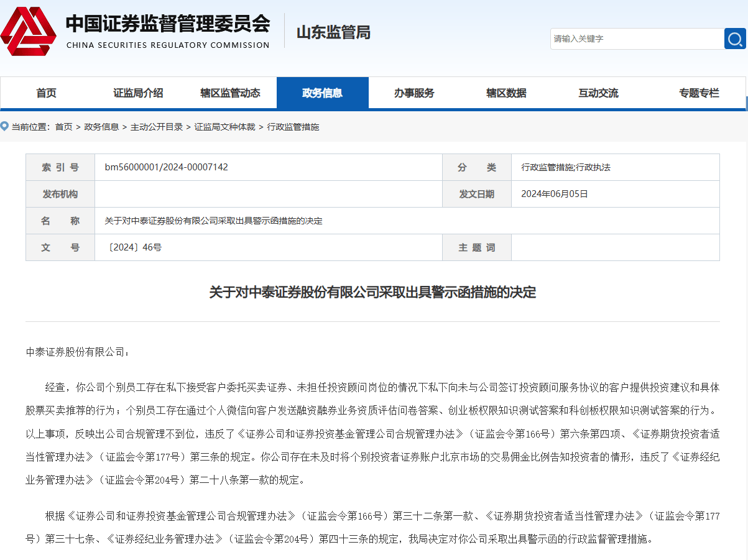Click the search input box 请输入关键字
Screen dimensions: 748x560
(x=634, y=39)
